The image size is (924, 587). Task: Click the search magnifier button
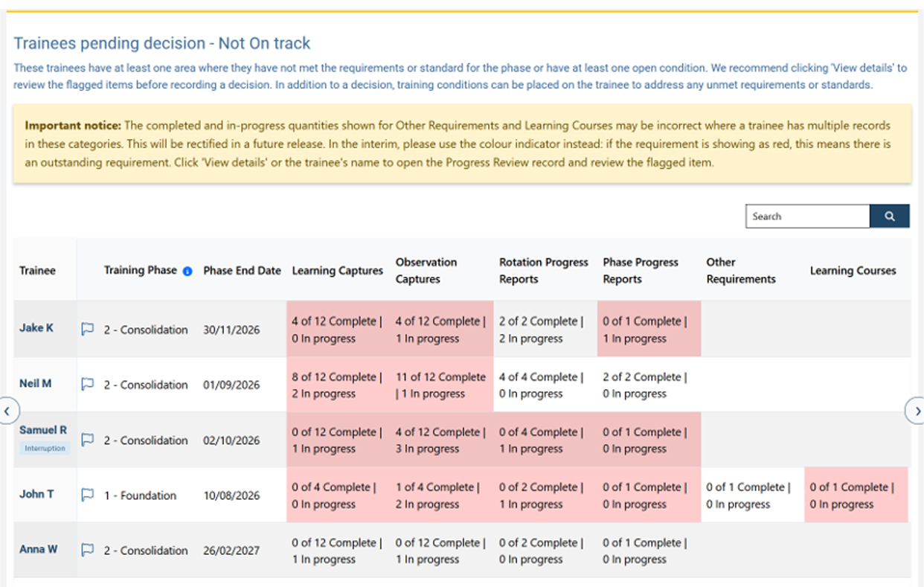pos(890,216)
